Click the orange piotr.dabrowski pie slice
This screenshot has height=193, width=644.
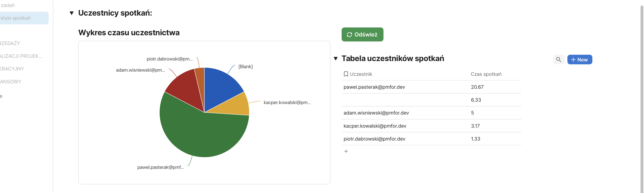click(200, 75)
